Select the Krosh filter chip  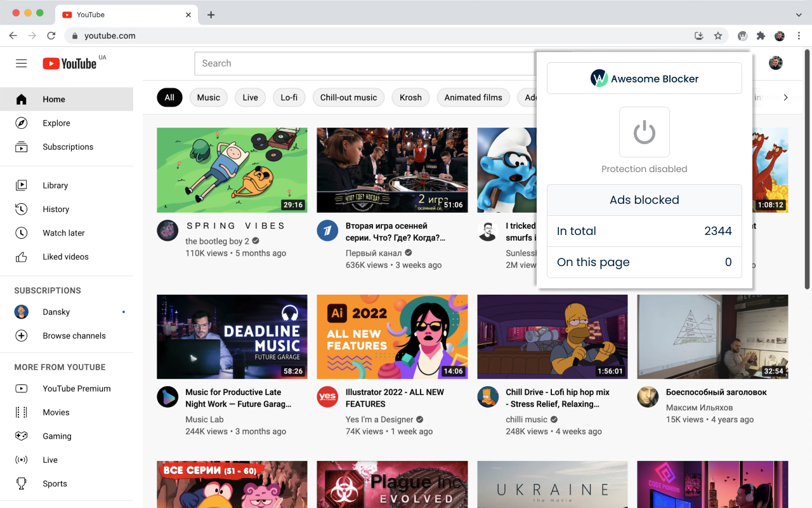click(410, 98)
